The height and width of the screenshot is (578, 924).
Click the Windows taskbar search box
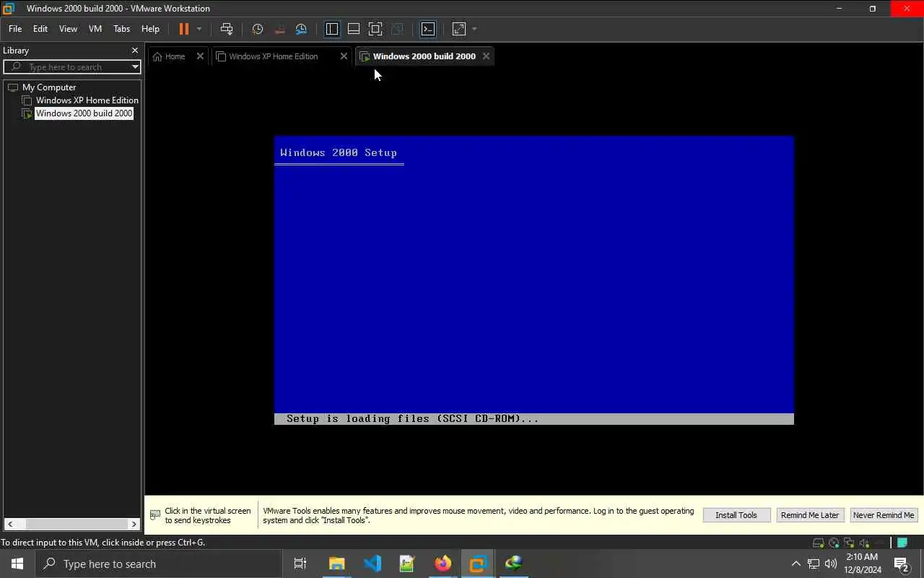[x=159, y=564]
